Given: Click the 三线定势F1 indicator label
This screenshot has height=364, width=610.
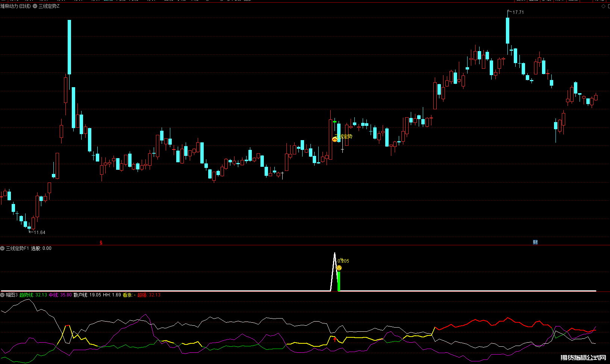Looking at the screenshot, I should point(17,248).
